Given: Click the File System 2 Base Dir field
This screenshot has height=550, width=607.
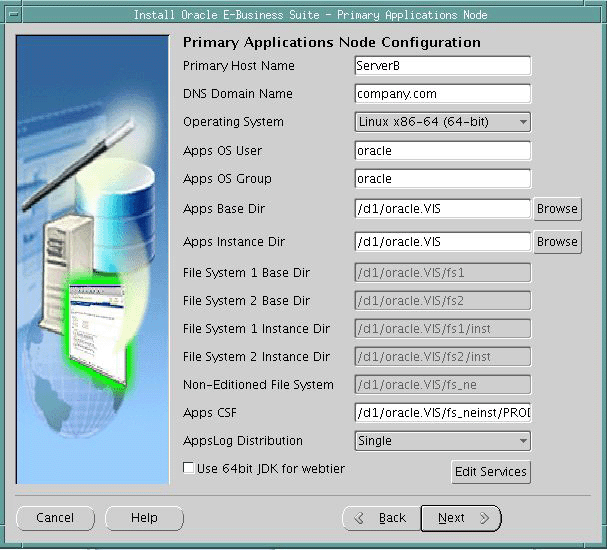Looking at the screenshot, I should click(x=442, y=301).
